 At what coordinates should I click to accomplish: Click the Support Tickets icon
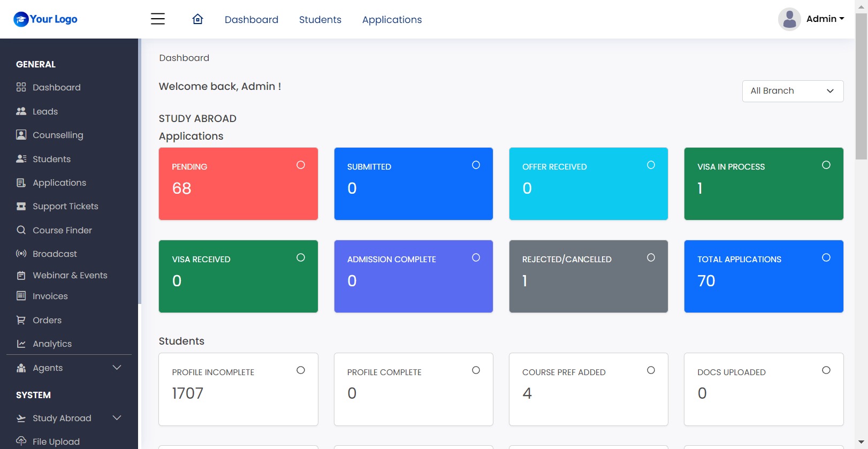tap(21, 206)
